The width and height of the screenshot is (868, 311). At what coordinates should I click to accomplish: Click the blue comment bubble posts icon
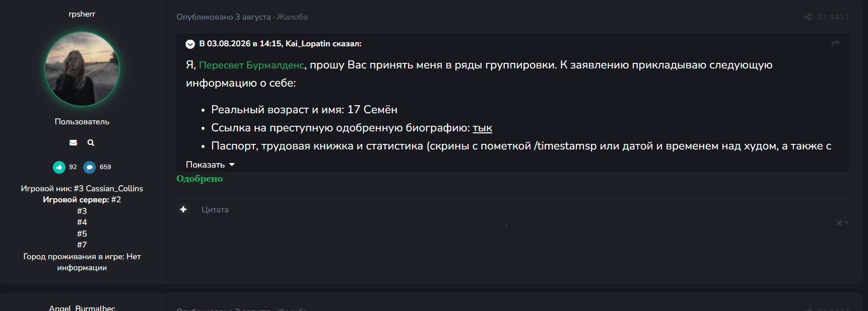90,167
